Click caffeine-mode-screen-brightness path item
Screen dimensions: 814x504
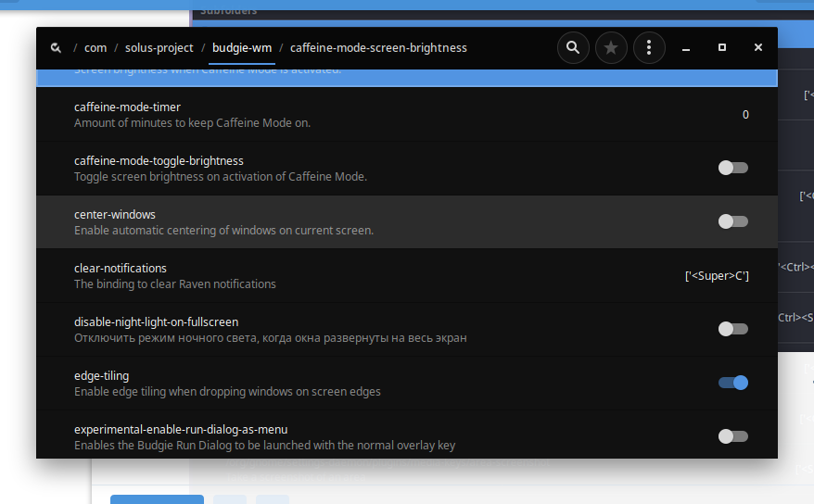pos(378,48)
